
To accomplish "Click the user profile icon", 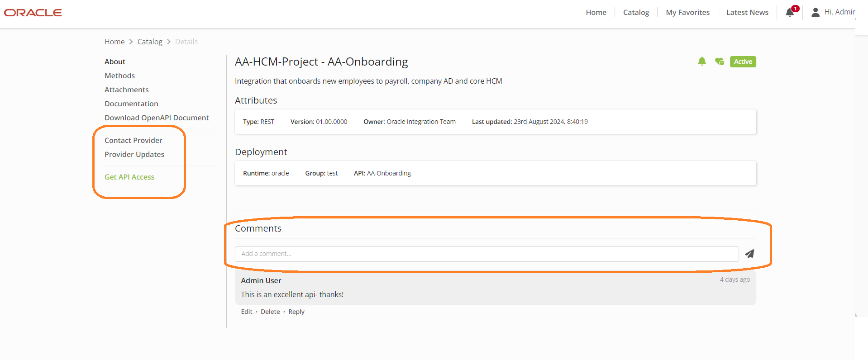I will pyautogui.click(x=816, y=12).
